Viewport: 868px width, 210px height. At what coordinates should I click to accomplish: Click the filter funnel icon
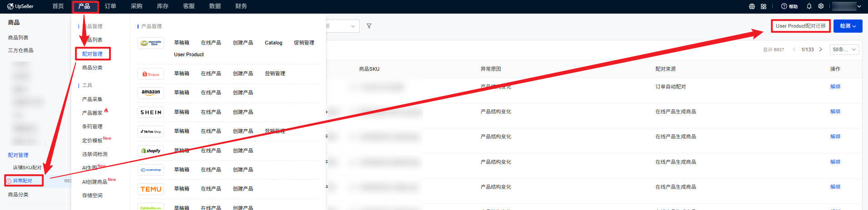[369, 26]
